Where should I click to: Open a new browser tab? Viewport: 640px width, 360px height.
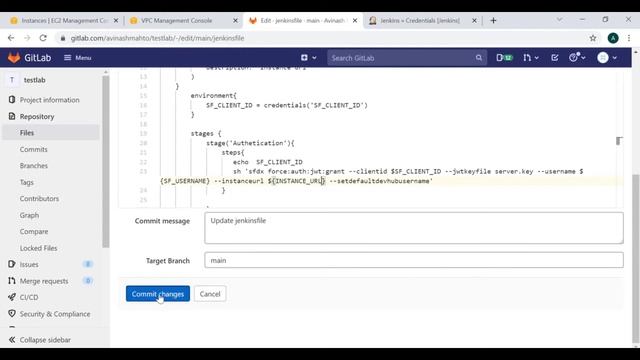coord(493,20)
